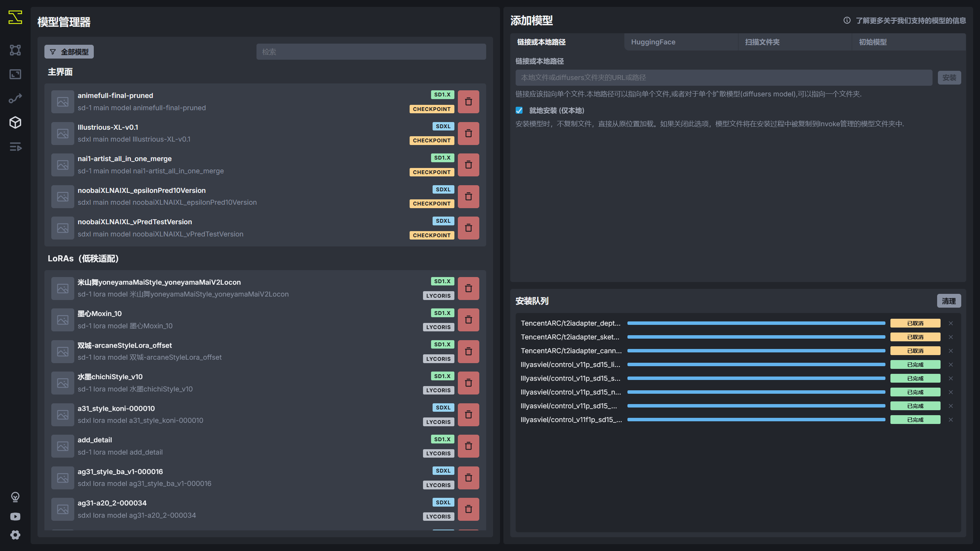Image resolution: width=980 pixels, height=551 pixels.
Task: Open settings via the gear icon
Action: [15, 535]
